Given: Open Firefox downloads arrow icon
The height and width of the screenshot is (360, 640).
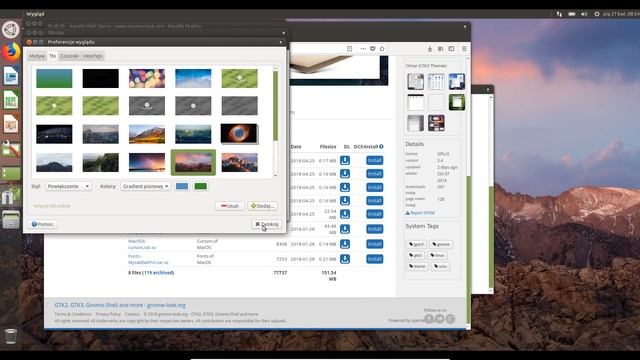Looking at the screenshot, I should [x=430, y=49].
